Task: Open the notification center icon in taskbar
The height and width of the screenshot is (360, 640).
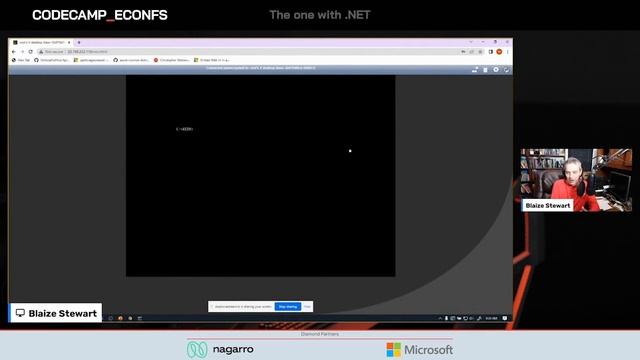Action: pyautogui.click(x=505, y=318)
